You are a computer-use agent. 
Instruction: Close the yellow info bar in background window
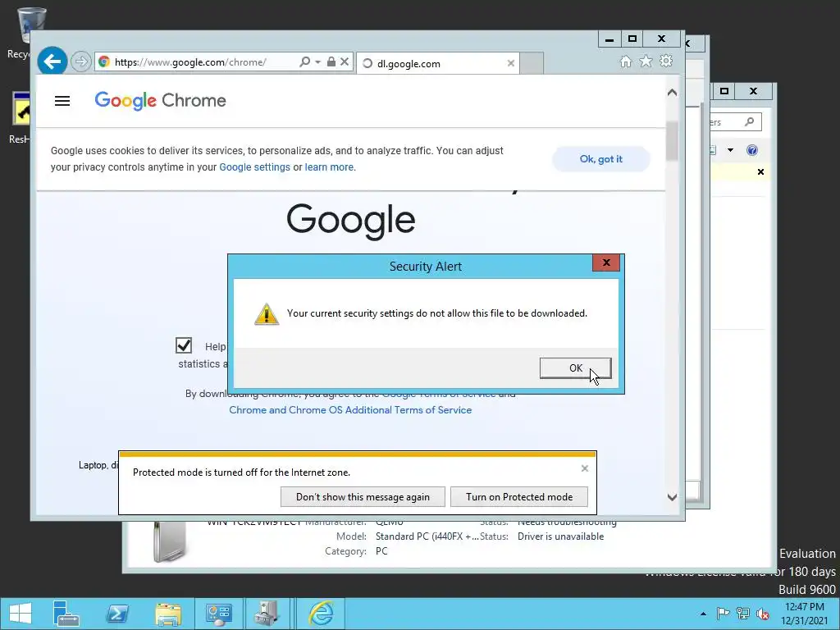coord(760,172)
